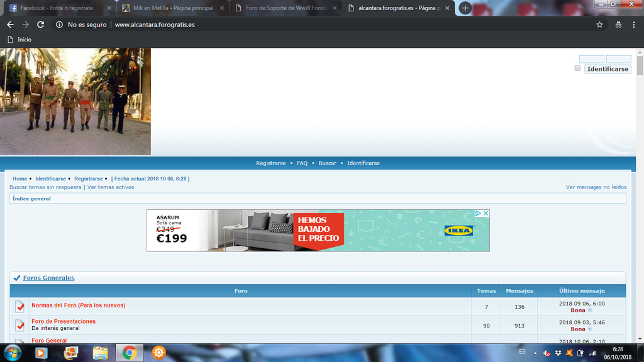
Task: Open Bona's profile in Foro de Presentaciones row
Action: [577, 329]
